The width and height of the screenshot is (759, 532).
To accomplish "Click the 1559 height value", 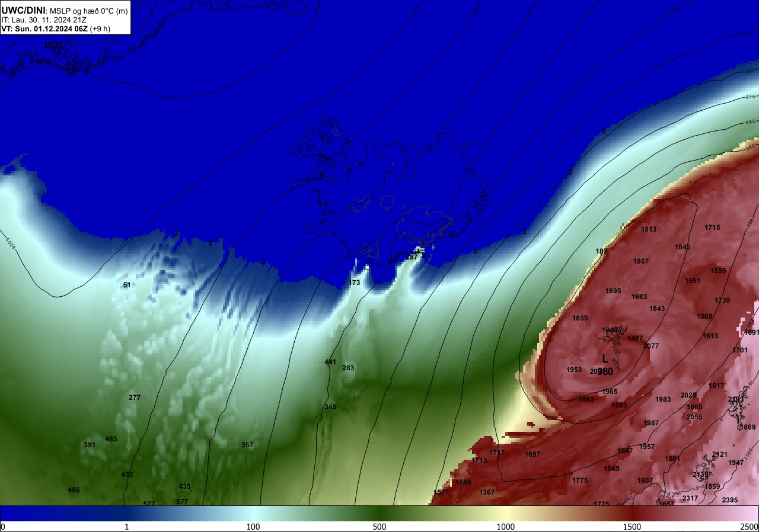I will (718, 271).
